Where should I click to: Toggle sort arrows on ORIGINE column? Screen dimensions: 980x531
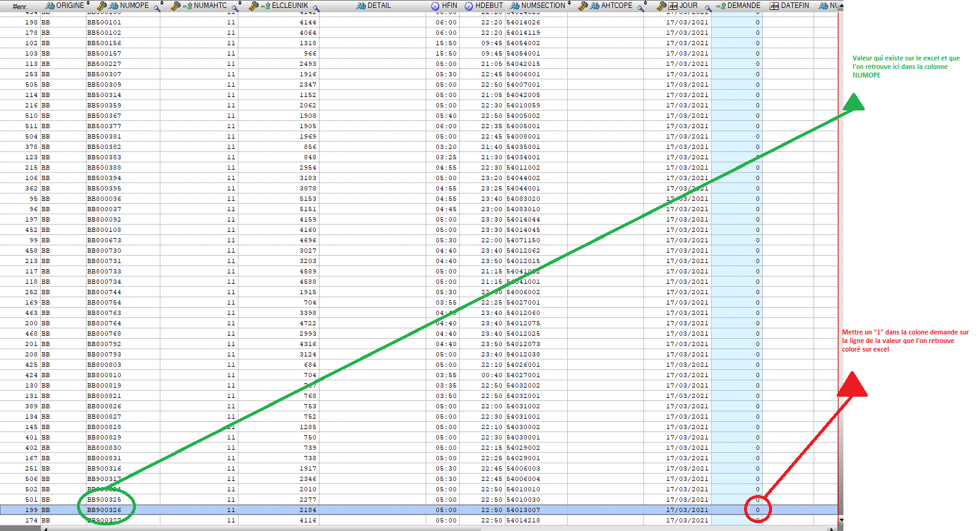[88, 4]
